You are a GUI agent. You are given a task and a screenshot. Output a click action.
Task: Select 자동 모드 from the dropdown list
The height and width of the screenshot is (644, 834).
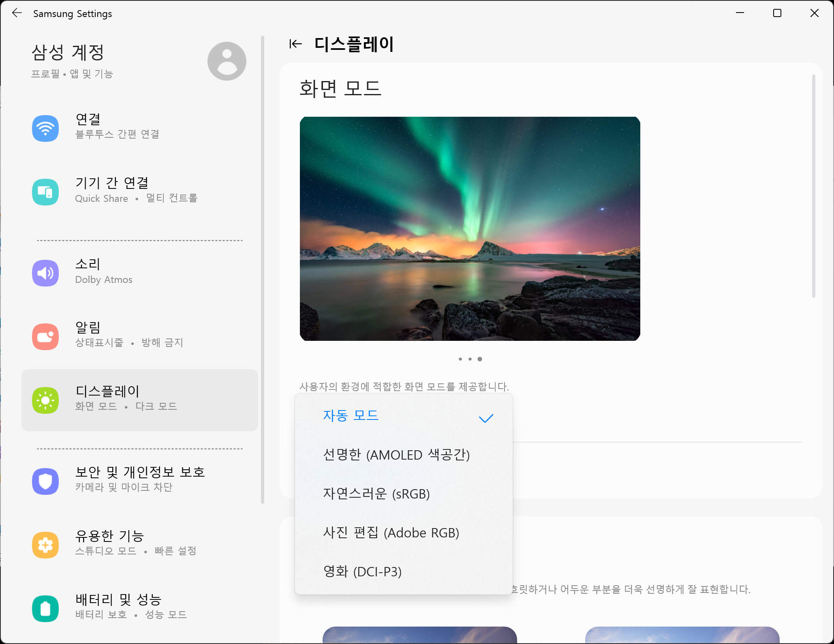[404, 416]
